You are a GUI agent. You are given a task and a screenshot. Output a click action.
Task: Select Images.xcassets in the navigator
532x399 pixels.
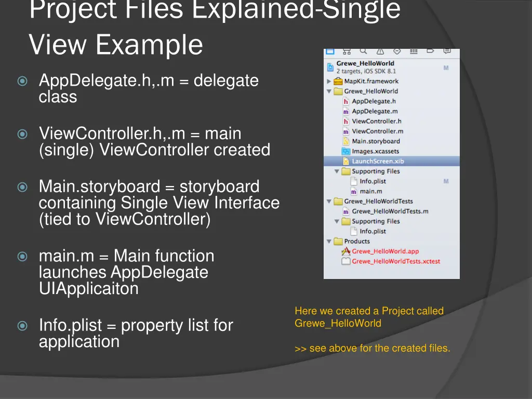[376, 151]
